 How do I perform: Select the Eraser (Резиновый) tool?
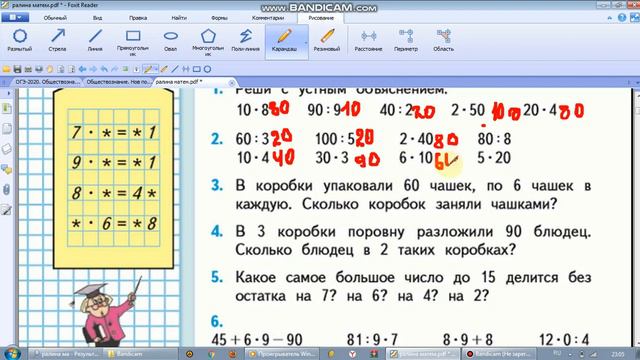point(327,40)
